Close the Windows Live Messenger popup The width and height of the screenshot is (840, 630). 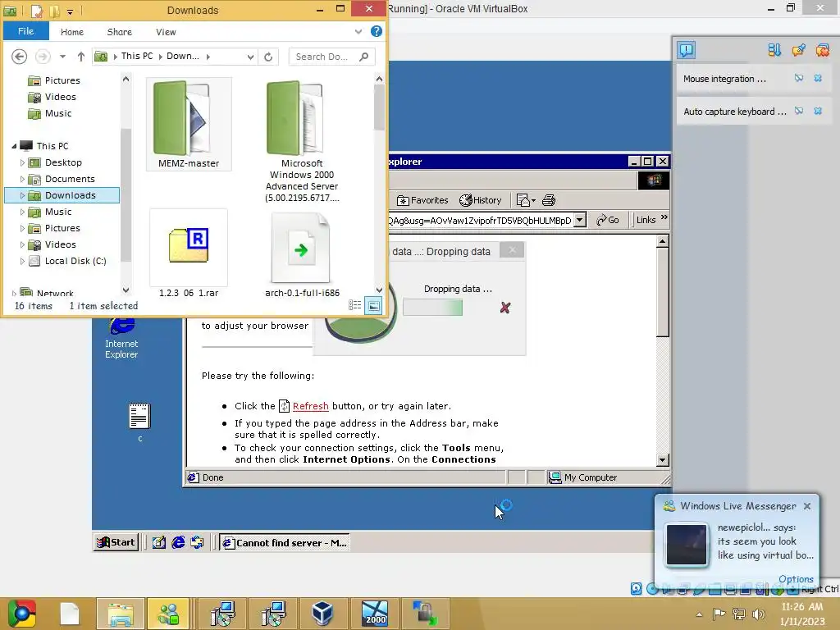[807, 505]
